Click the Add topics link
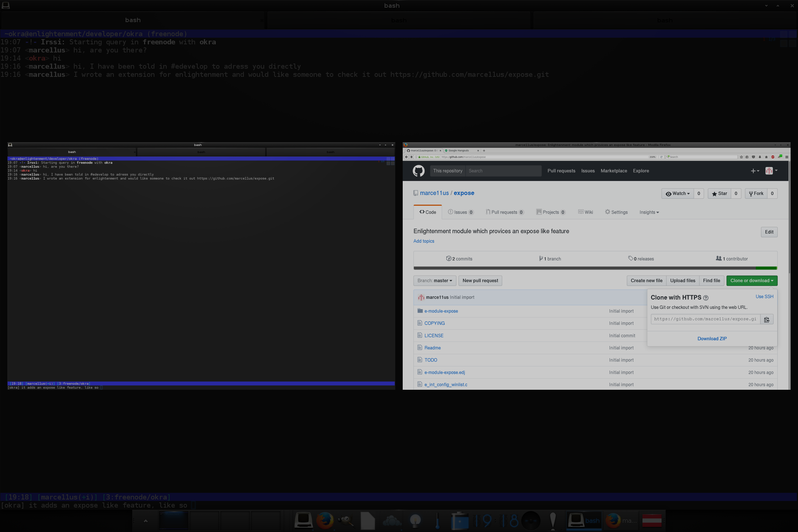798x532 pixels. click(424, 241)
